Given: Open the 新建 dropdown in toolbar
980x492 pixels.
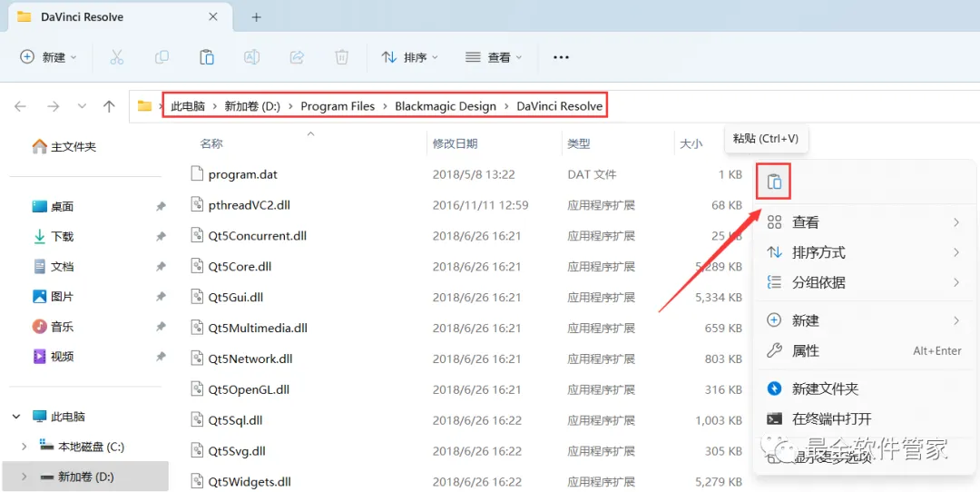Looking at the screenshot, I should 48,57.
